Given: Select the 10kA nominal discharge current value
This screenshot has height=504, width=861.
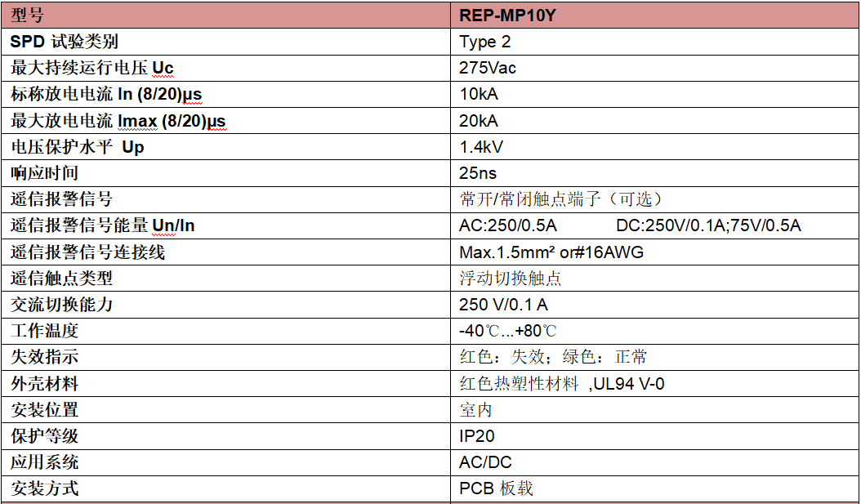Looking at the screenshot, I should (x=479, y=94).
